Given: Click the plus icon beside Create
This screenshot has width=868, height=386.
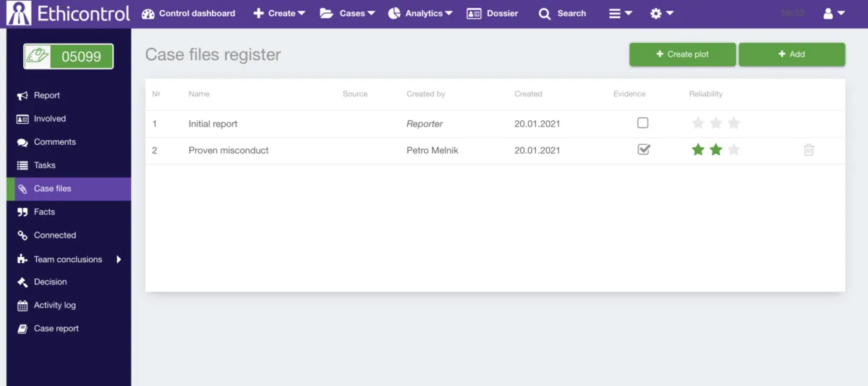Looking at the screenshot, I should [259, 14].
